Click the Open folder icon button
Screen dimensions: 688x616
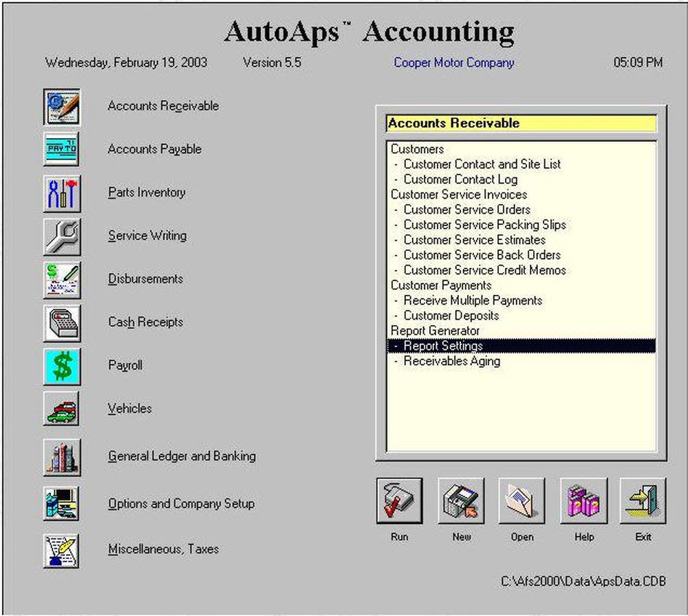click(x=522, y=500)
